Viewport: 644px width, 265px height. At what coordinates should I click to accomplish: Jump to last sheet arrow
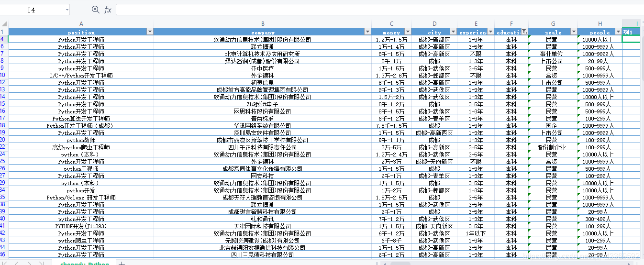coord(41,264)
